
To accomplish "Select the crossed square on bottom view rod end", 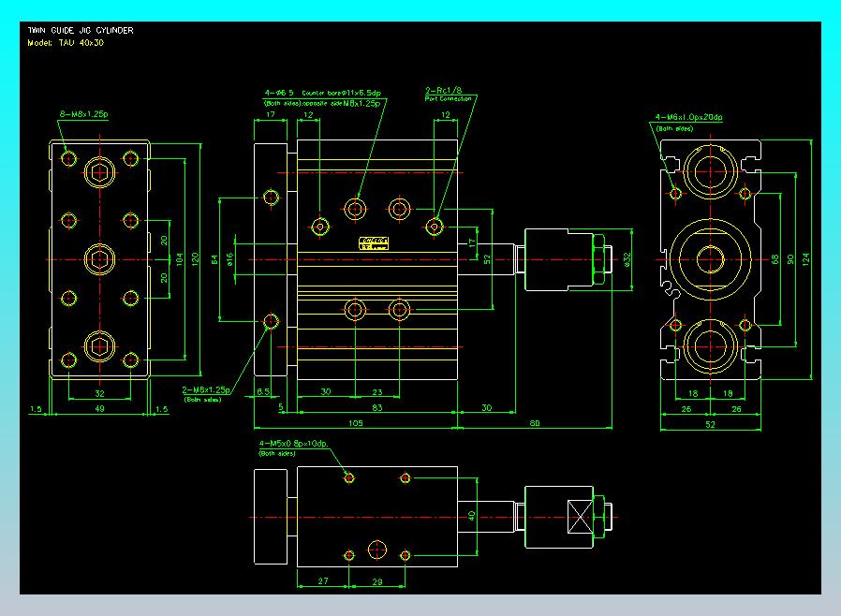I will tap(582, 517).
